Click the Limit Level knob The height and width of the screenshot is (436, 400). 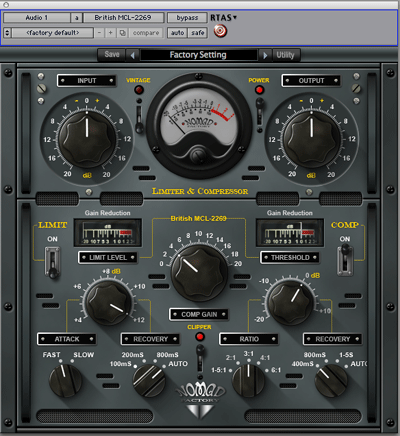click(x=108, y=303)
